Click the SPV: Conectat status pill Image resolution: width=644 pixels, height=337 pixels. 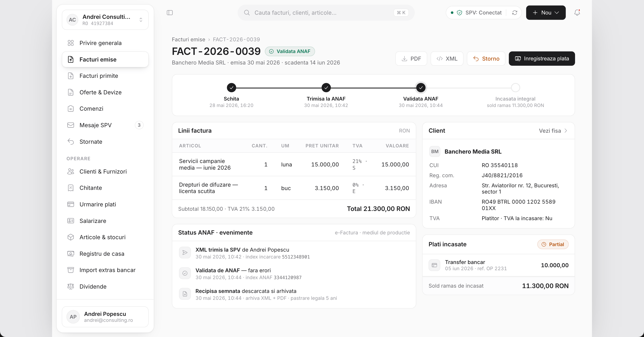click(x=484, y=13)
